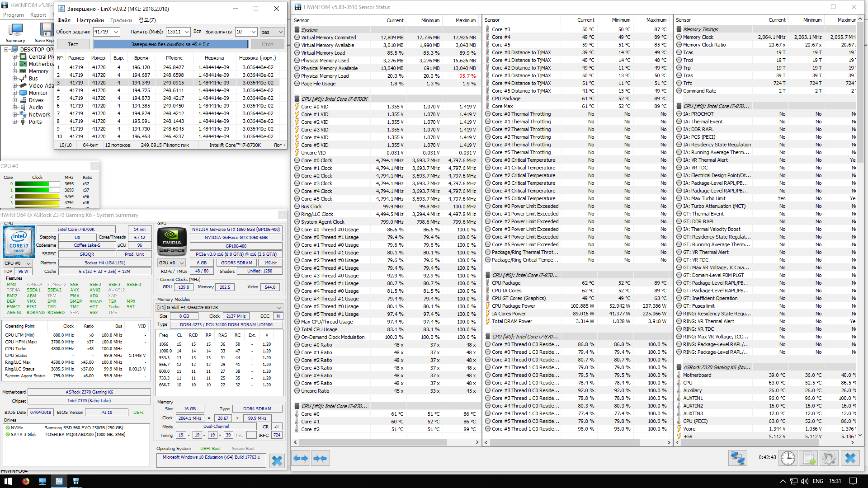Image resolution: width=868 pixels, height=488 pixels.
Task: Click the clock reset timer icon
Action: [x=788, y=458]
